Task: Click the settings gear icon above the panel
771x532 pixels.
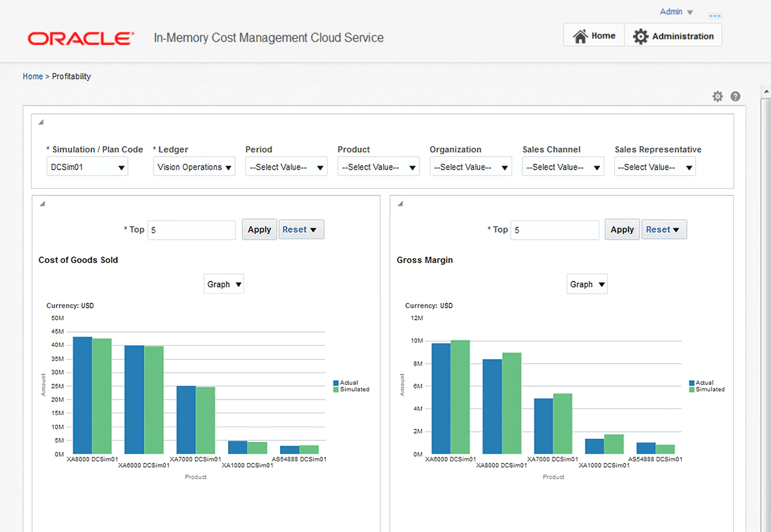Action: [718, 96]
